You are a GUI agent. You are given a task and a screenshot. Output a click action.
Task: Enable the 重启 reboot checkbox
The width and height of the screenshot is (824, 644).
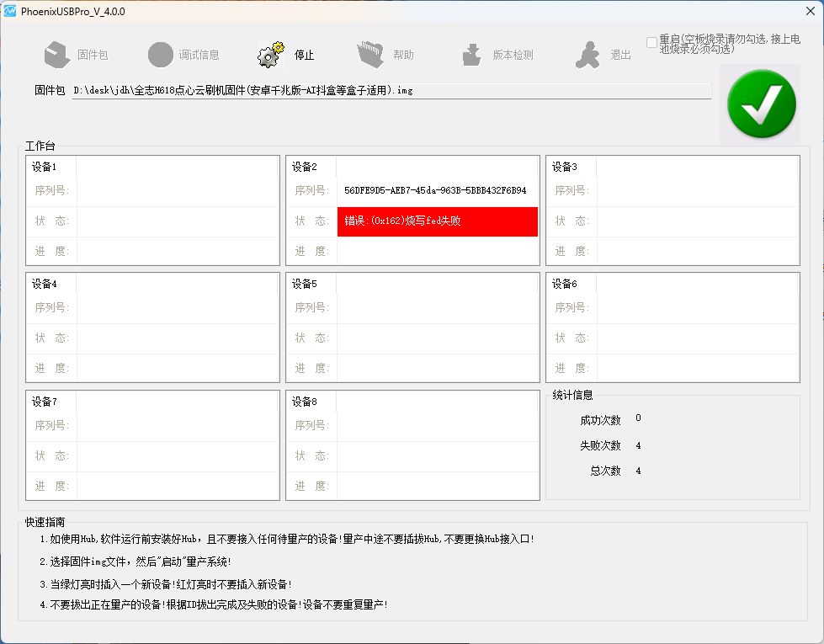(x=651, y=43)
